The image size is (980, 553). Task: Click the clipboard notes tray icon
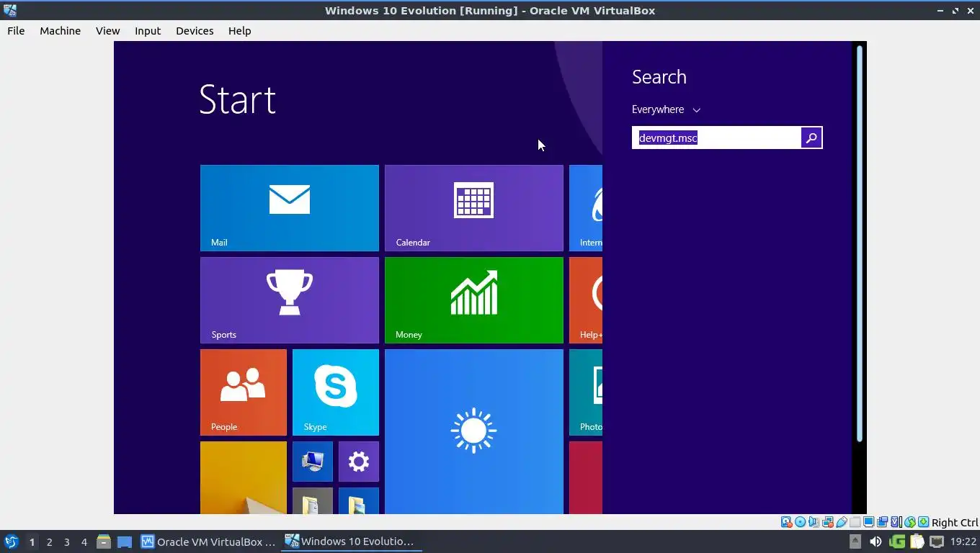[917, 541]
